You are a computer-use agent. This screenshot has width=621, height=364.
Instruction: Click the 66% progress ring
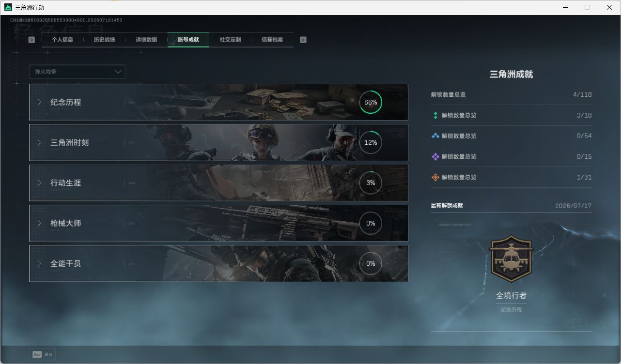pyautogui.click(x=371, y=102)
